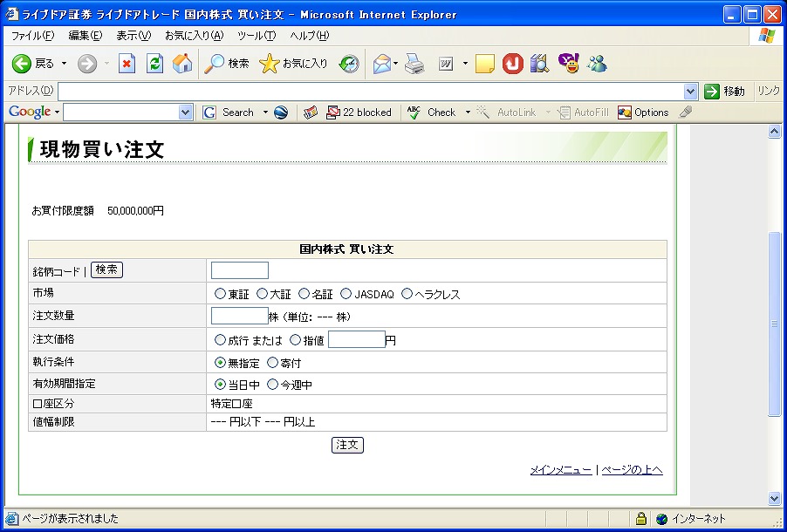
Task: Stop page loading with the red X icon
Action: (x=127, y=64)
